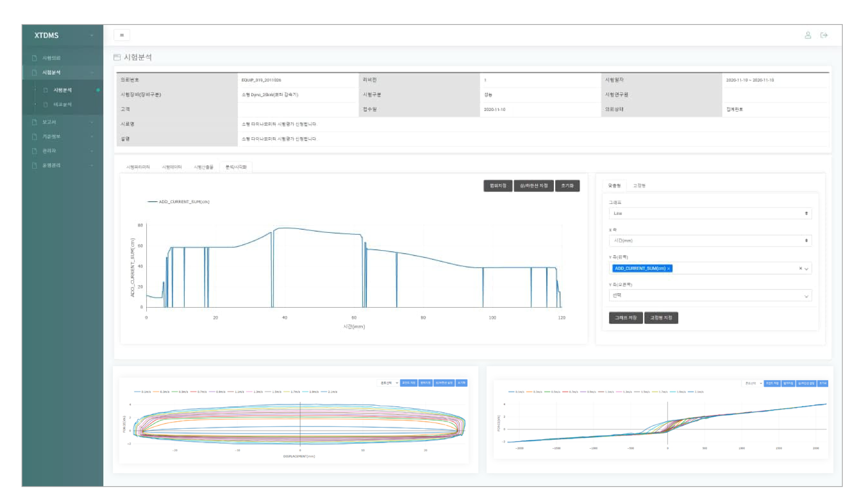
Task: Click the 상/하한선 지정 button
Action: click(x=533, y=186)
